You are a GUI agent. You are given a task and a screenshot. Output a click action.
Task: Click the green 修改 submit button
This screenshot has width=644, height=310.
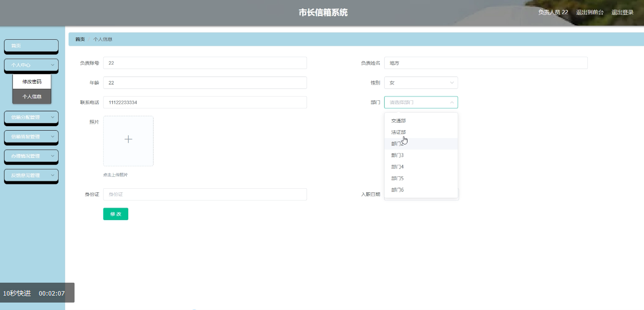(x=115, y=214)
